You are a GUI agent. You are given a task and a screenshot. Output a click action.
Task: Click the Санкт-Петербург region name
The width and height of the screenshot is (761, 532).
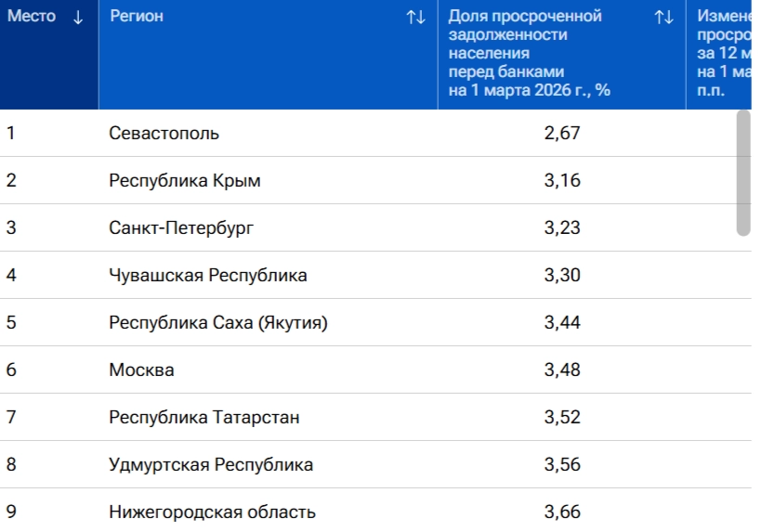click(x=181, y=227)
